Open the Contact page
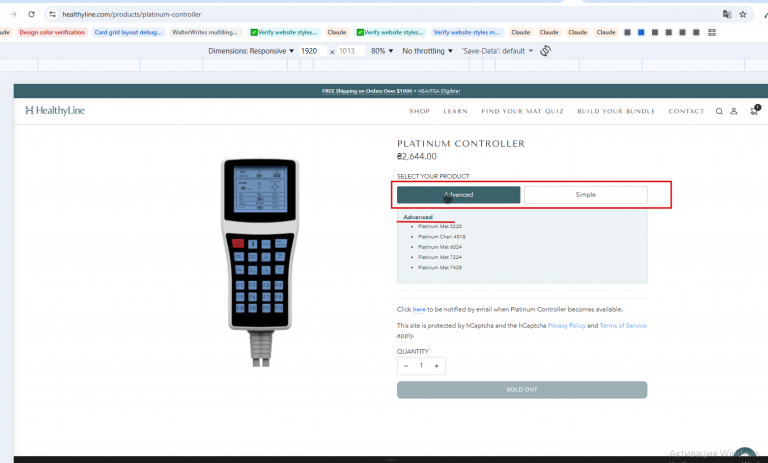 coord(686,111)
